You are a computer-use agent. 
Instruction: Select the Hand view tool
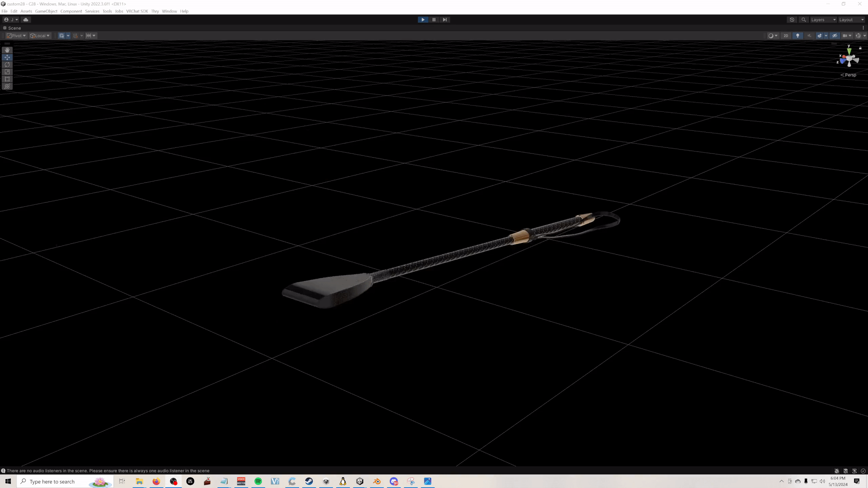point(7,50)
